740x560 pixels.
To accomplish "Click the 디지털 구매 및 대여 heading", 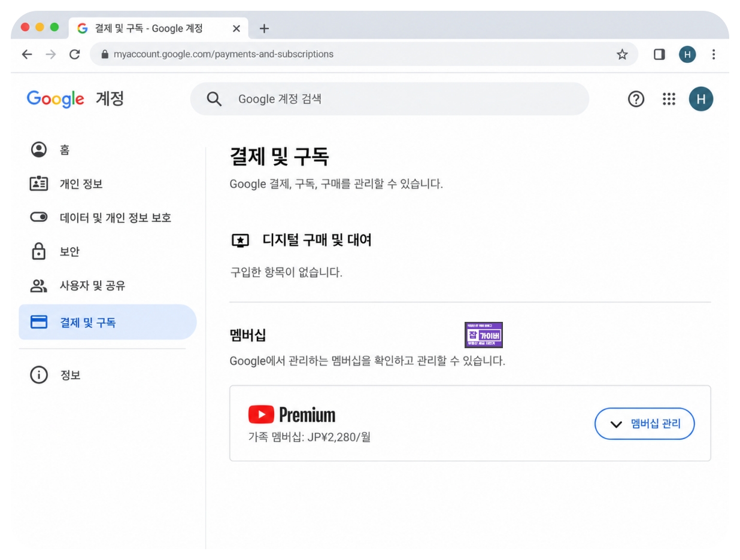I will [317, 240].
